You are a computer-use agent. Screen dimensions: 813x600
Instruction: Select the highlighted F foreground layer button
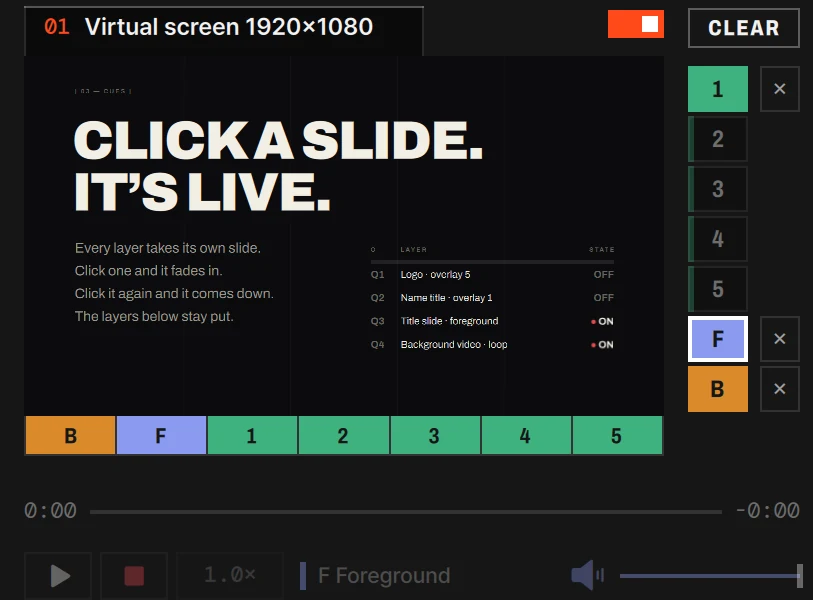point(718,339)
